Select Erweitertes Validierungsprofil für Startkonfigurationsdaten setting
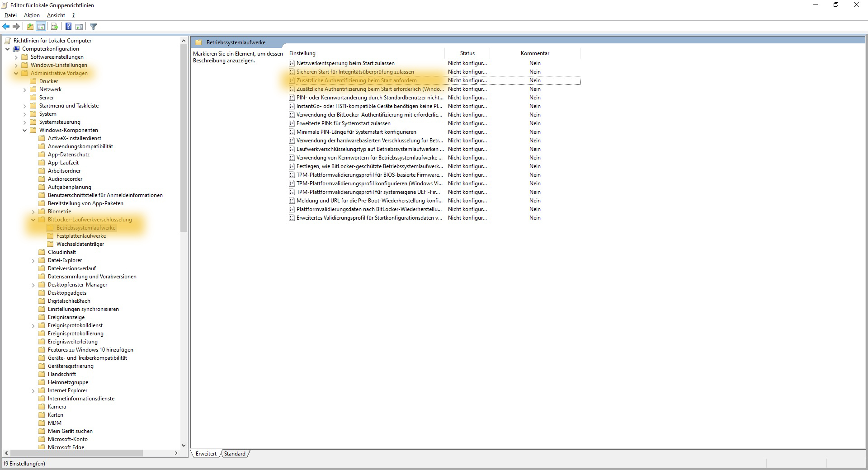868x470 pixels. (434, 218)
